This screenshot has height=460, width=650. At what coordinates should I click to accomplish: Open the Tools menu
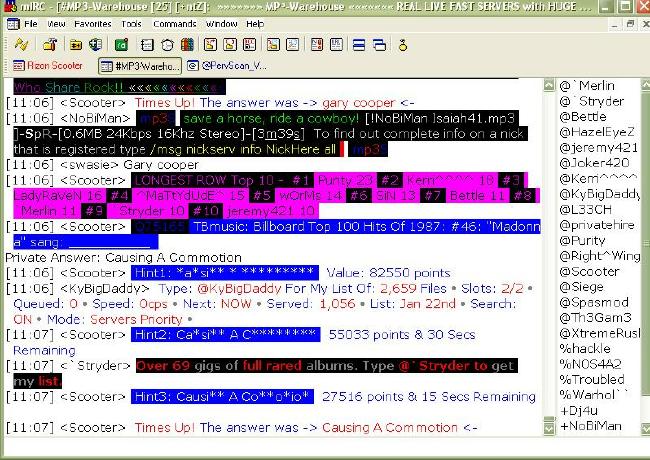[x=131, y=23]
